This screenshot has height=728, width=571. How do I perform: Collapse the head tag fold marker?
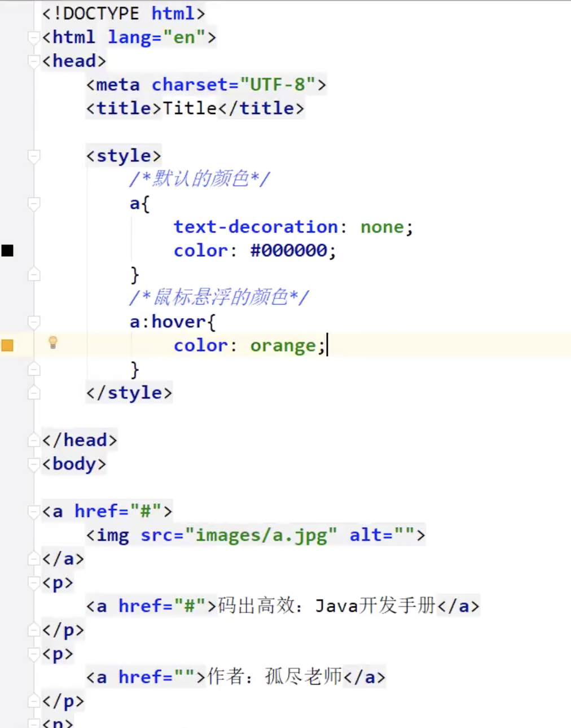pos(34,62)
